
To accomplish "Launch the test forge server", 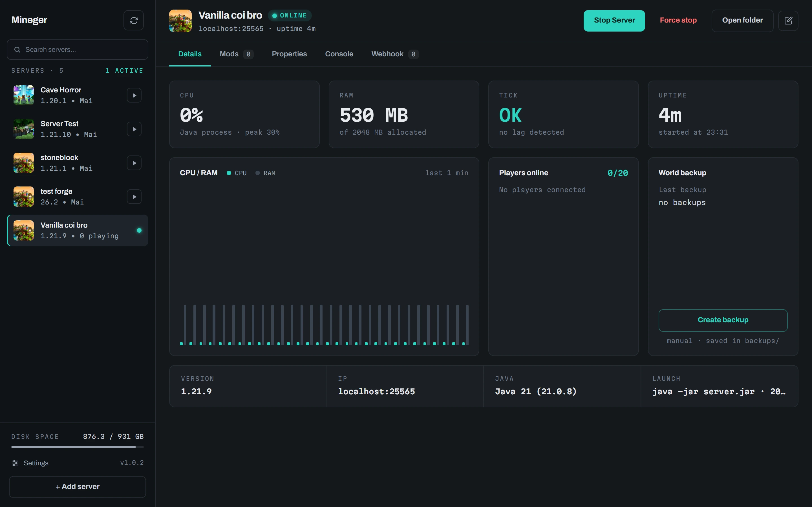I will 134,197.
